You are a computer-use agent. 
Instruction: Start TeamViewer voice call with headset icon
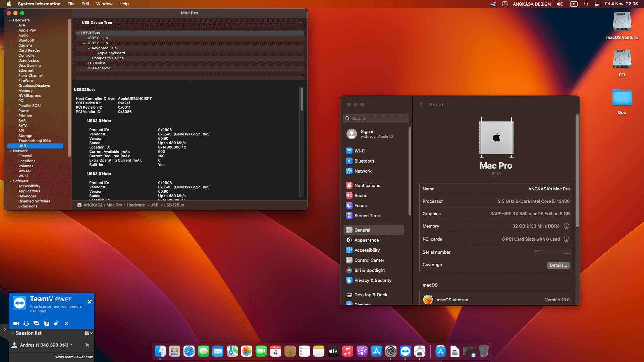click(26, 323)
